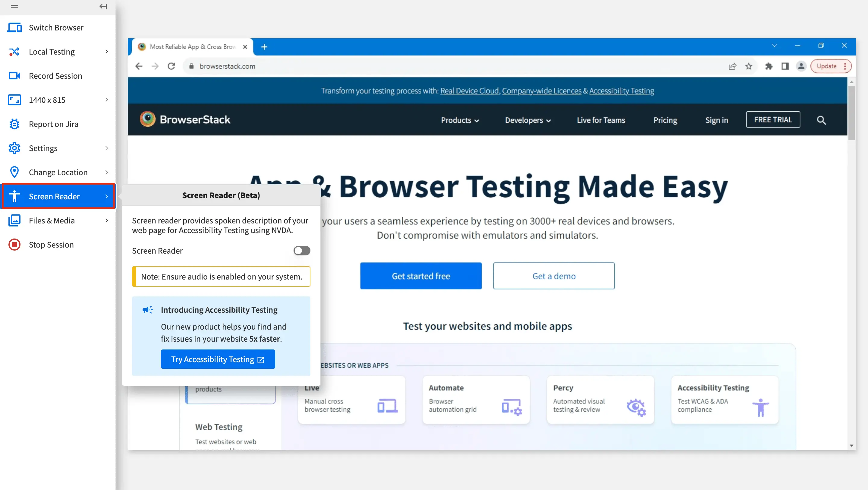The height and width of the screenshot is (490, 868).
Task: Enable the Screen Reader toggle
Action: tap(302, 251)
